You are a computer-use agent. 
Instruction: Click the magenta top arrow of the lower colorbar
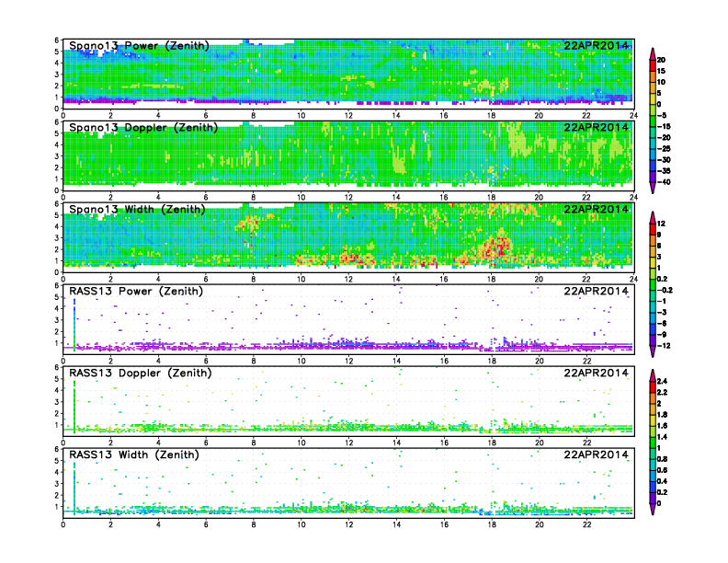(653, 375)
